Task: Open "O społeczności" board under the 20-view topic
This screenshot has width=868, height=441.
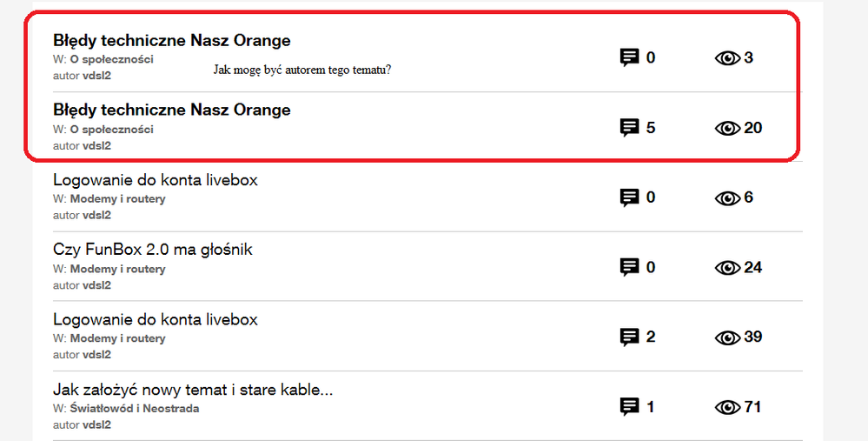Action: click(x=111, y=130)
